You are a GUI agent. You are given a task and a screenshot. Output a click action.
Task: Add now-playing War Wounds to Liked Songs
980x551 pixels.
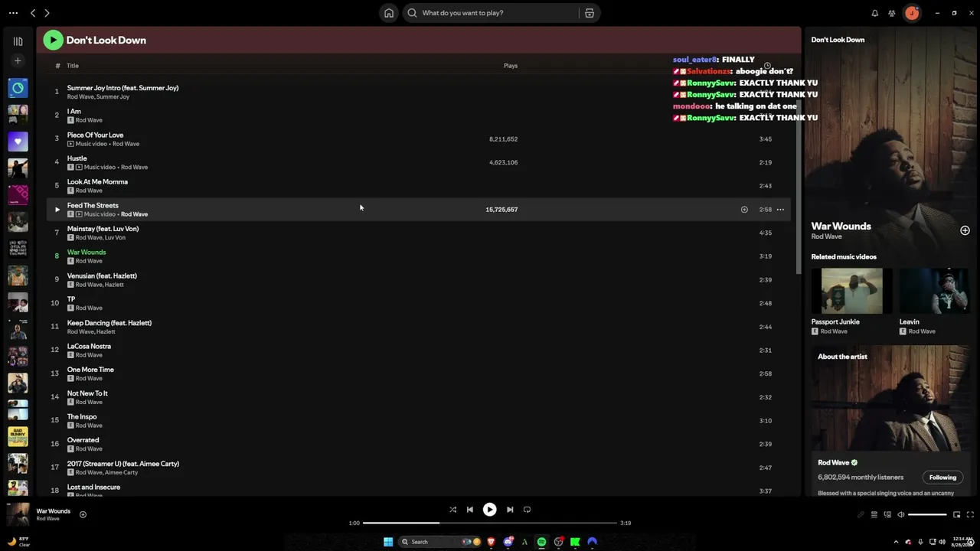click(83, 514)
